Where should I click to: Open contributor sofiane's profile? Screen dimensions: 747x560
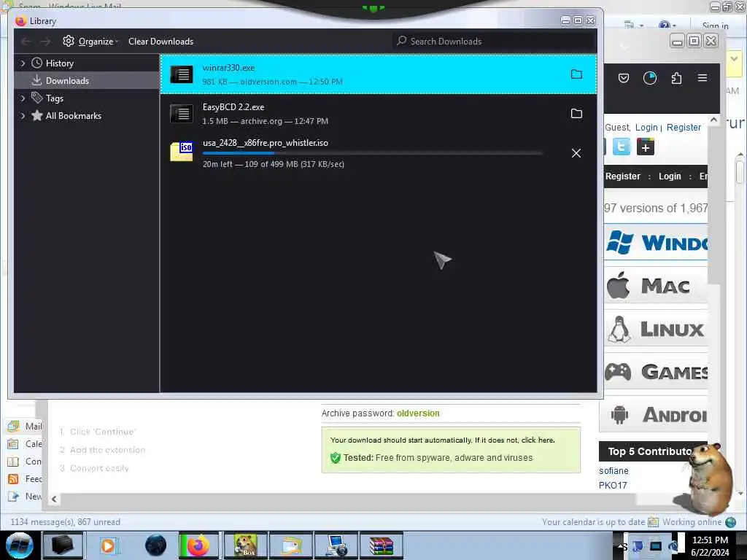pos(614,470)
